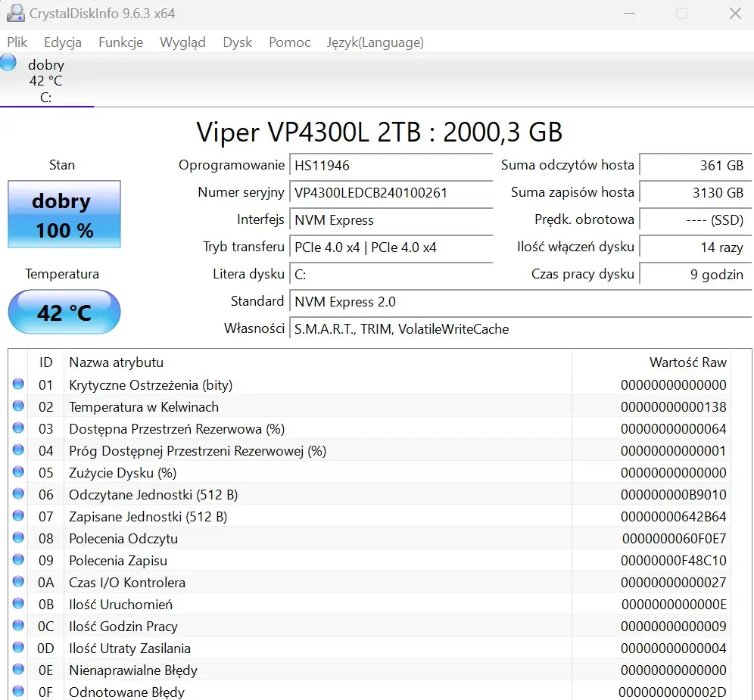The height and width of the screenshot is (700, 754).
Task: Open the Funkcje menu
Action: coord(120,42)
